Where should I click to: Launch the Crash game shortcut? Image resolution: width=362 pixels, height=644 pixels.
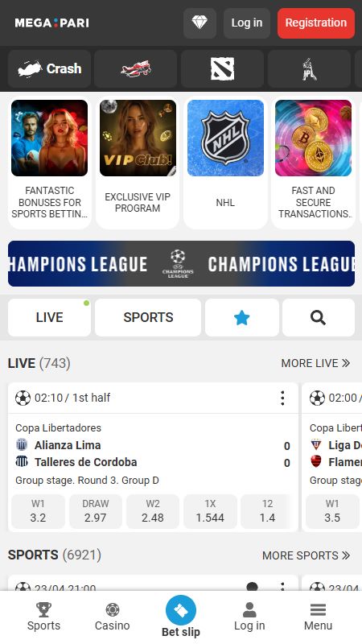pos(49,68)
